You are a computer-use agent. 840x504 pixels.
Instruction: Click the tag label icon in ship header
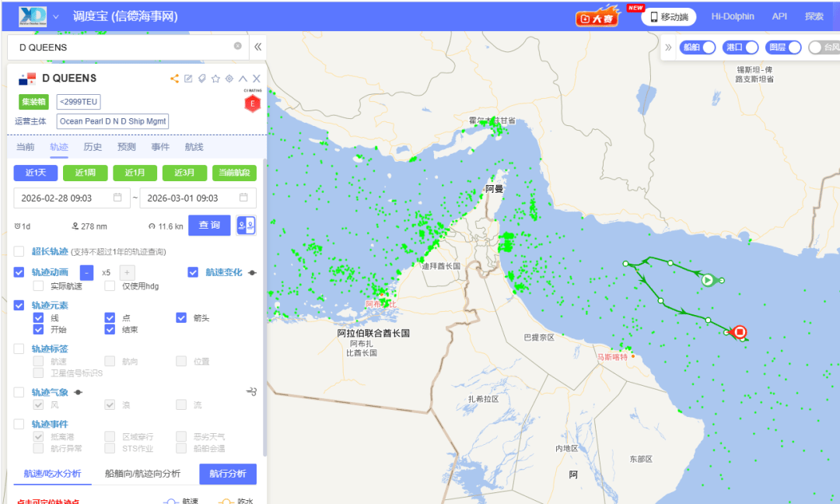201,79
